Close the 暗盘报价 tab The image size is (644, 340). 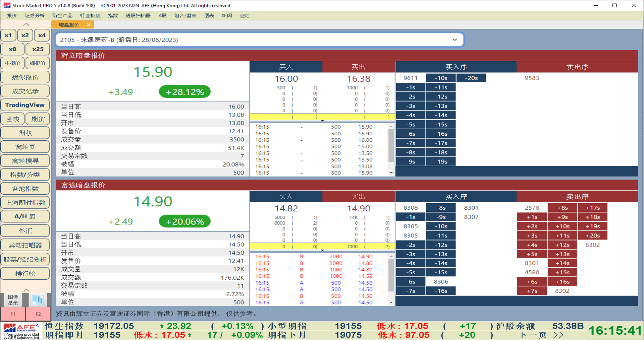(89, 25)
